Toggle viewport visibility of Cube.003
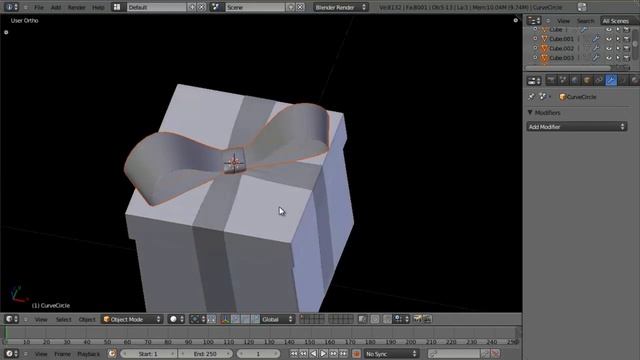Viewport: 640px width, 360px height. pyautogui.click(x=609, y=58)
